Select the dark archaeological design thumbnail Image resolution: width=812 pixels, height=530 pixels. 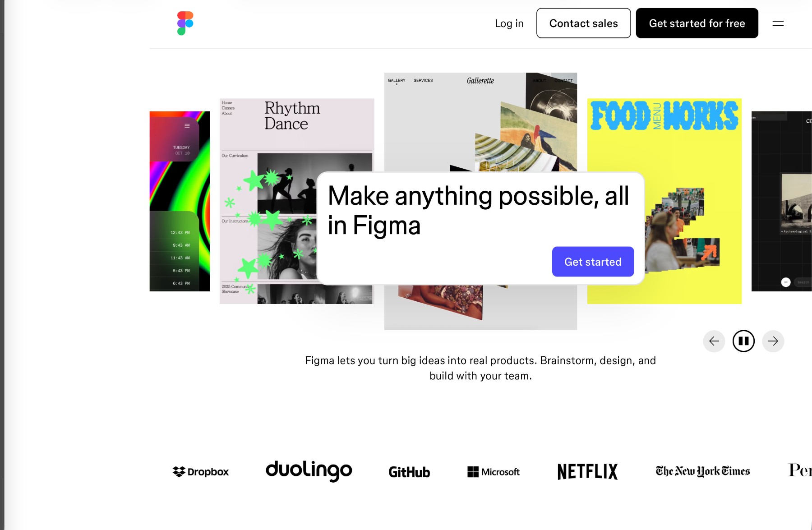point(781,201)
